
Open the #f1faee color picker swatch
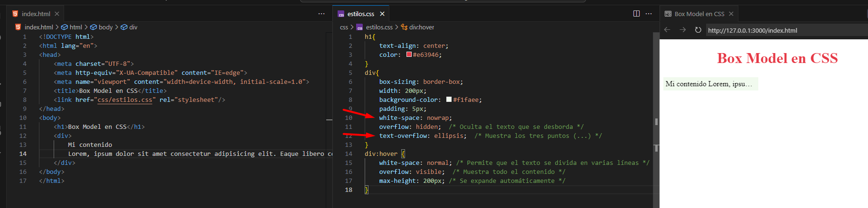pos(449,99)
